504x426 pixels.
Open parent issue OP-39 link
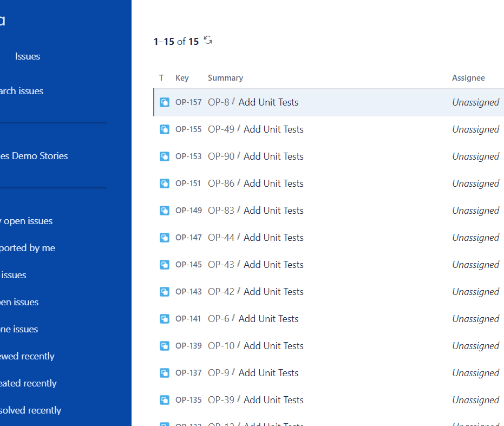(x=221, y=399)
